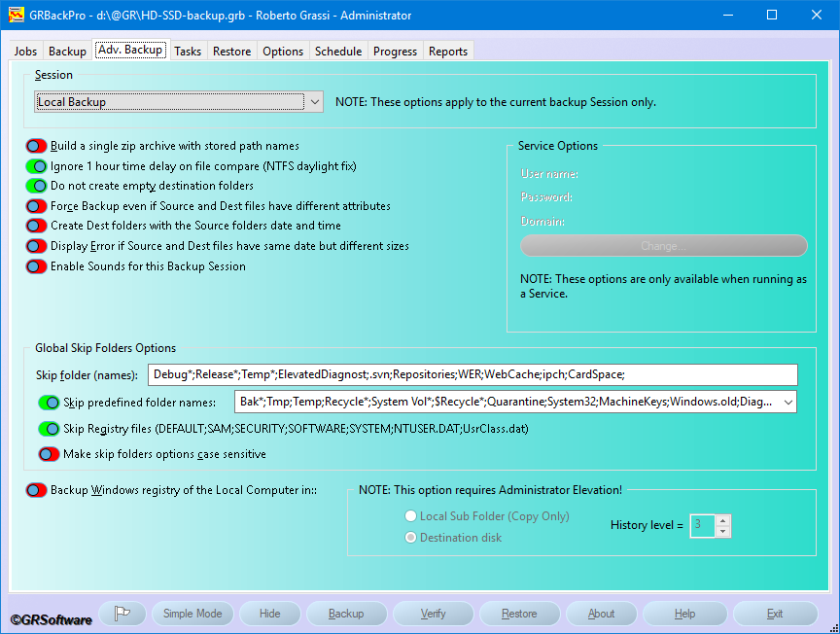840x634 pixels.
Task: Toggle Build a single zip archive option
Action: point(36,146)
